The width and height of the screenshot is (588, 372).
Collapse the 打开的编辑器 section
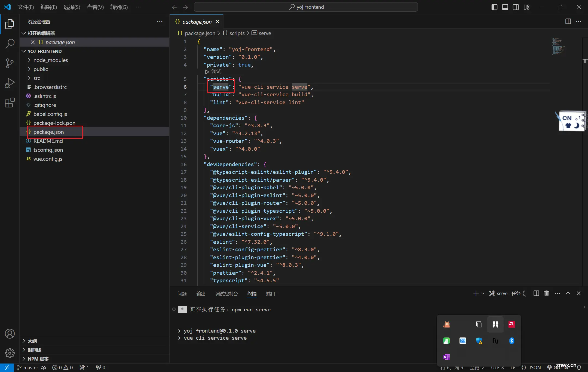click(95, 33)
